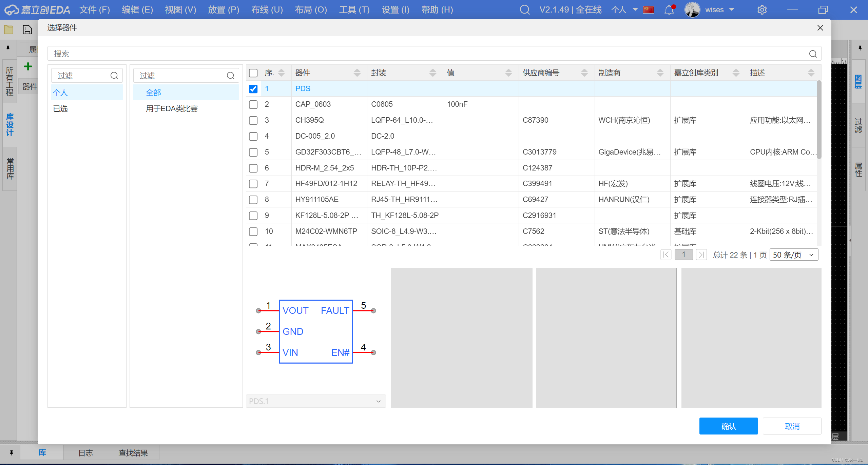Image resolution: width=868 pixels, height=465 pixels.
Task: Click the notification bell icon
Action: pyautogui.click(x=669, y=10)
